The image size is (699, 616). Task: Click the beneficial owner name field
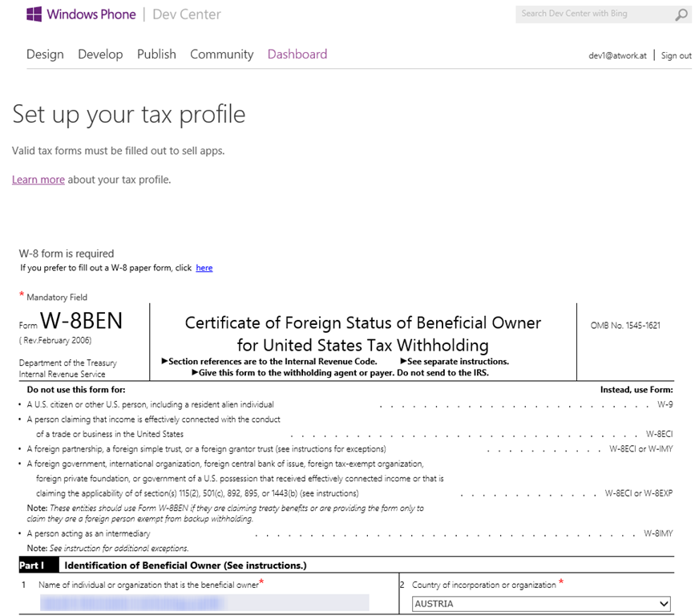[203, 603]
